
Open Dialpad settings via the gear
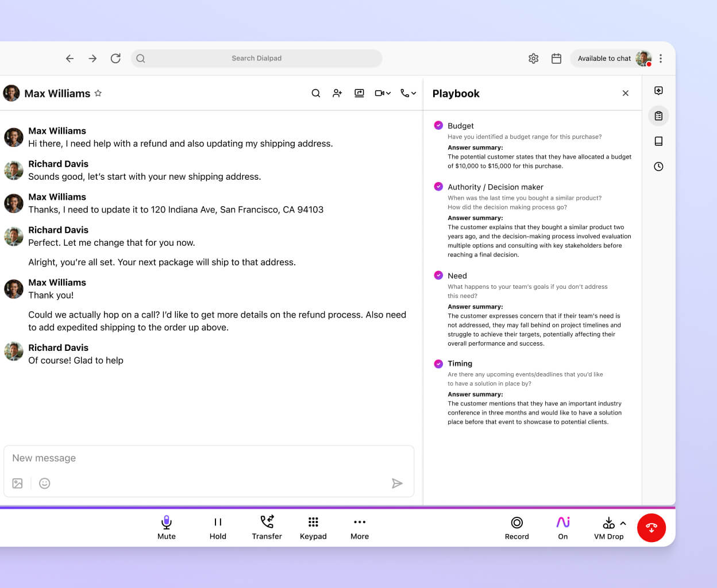click(533, 58)
